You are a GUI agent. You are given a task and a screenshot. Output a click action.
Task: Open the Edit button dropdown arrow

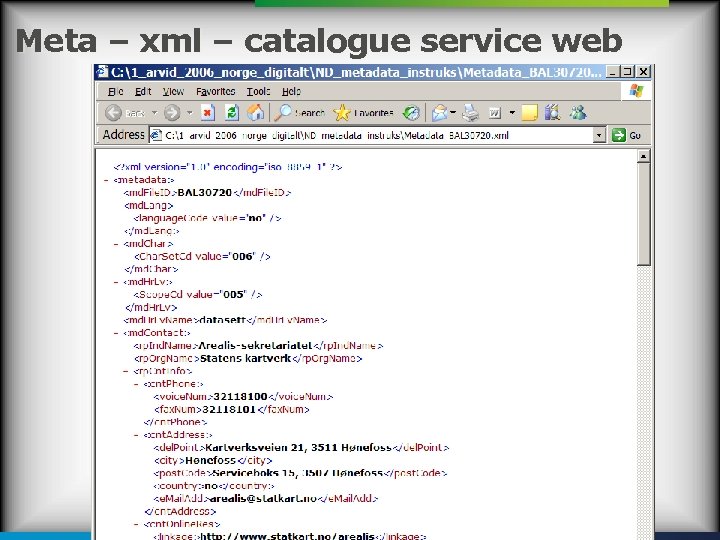point(512,112)
